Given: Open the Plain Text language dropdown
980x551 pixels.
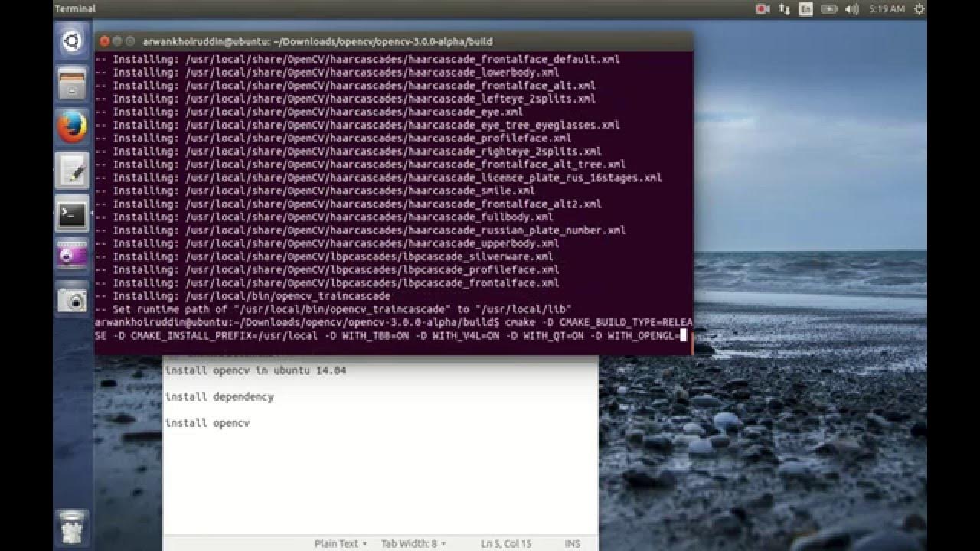Looking at the screenshot, I should pos(341,543).
